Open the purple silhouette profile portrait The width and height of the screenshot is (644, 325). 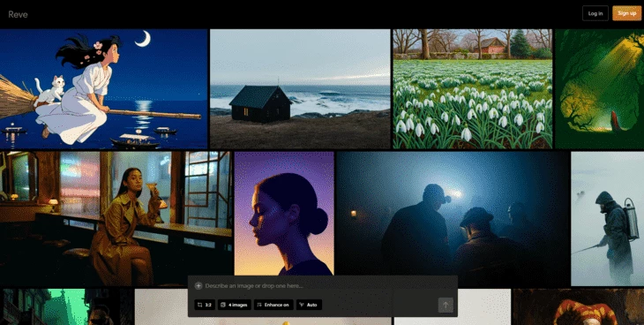click(x=284, y=214)
